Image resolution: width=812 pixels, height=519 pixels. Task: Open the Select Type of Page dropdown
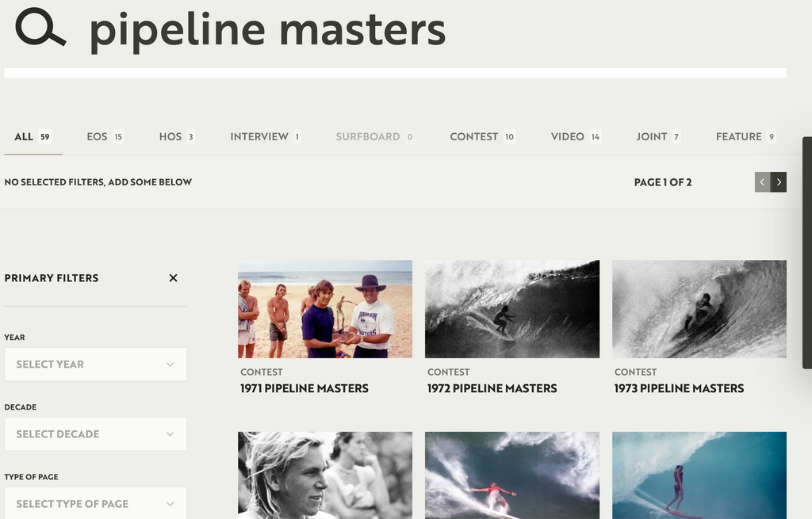coord(95,503)
